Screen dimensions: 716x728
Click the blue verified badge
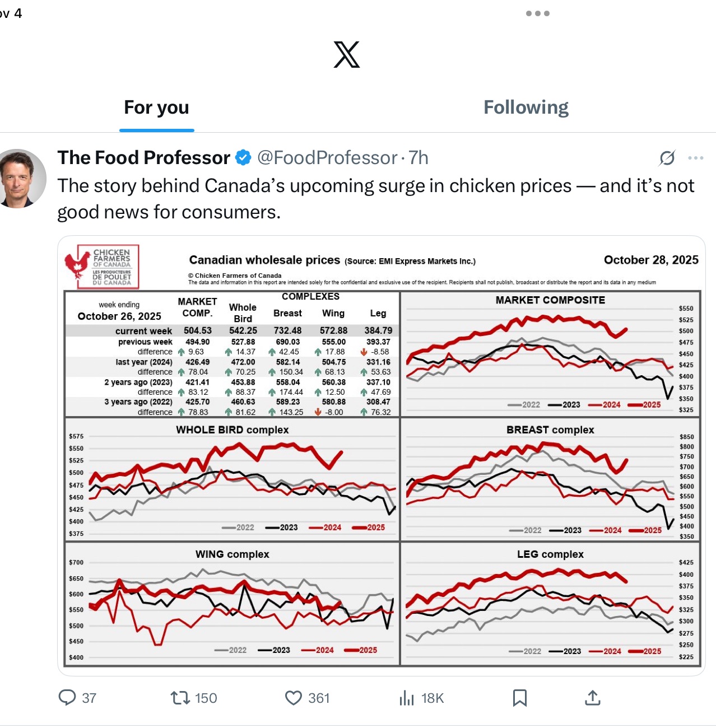tap(243, 158)
